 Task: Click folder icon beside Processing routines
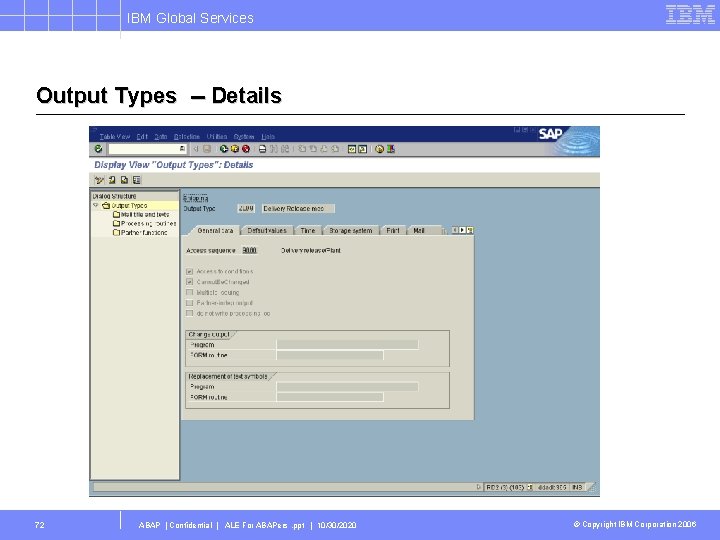tap(117, 224)
